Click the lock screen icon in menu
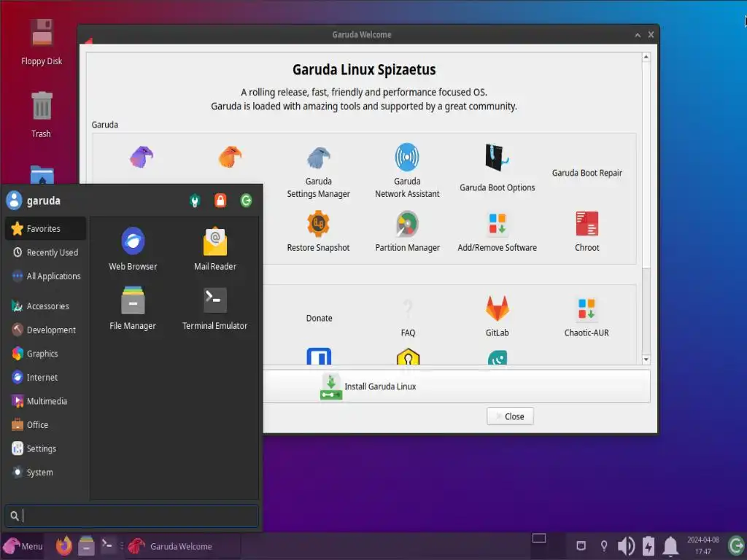 tap(220, 201)
